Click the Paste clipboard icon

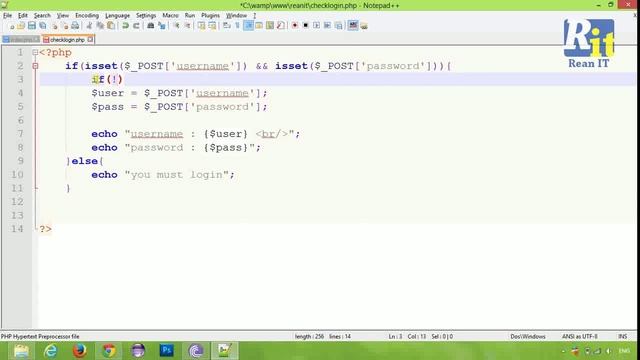(x=111, y=26)
